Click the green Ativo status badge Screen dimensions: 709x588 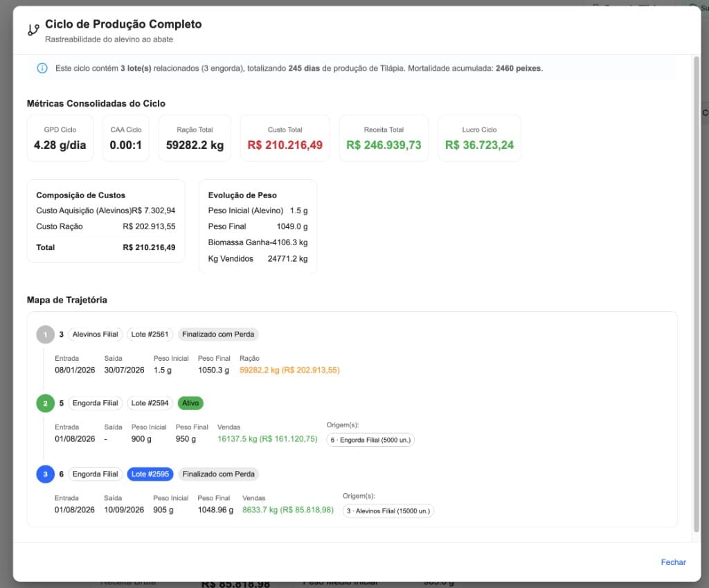(x=190, y=403)
